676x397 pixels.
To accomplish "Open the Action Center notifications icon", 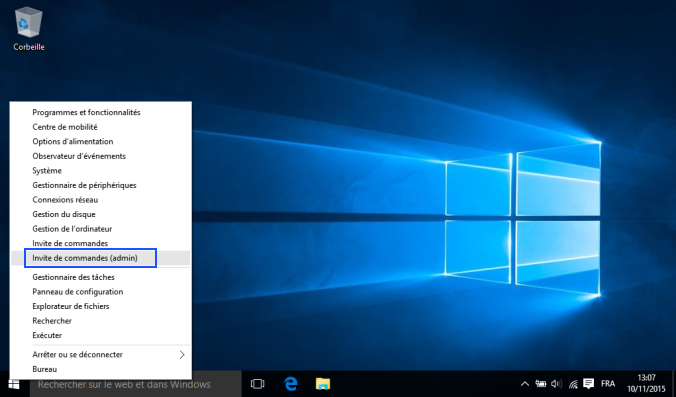I will [588, 384].
